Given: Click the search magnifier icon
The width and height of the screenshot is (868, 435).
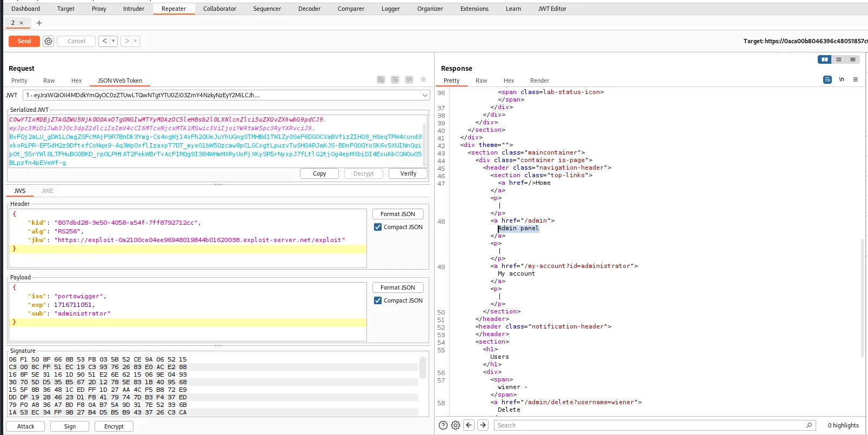Looking at the screenshot, I should (809, 425).
